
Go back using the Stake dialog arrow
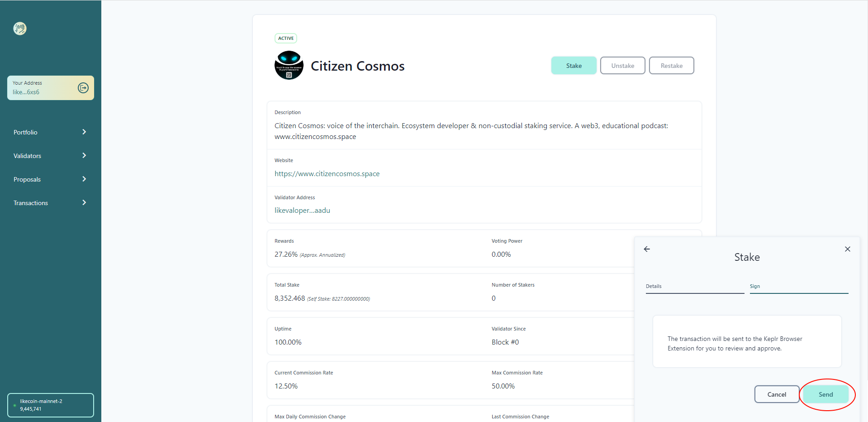pyautogui.click(x=647, y=249)
